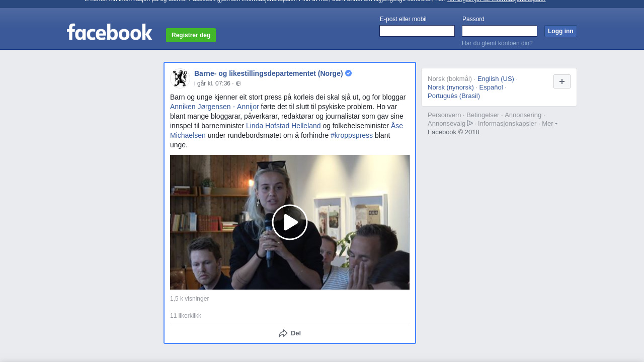Click the AdChoices triangle icon

click(x=470, y=124)
